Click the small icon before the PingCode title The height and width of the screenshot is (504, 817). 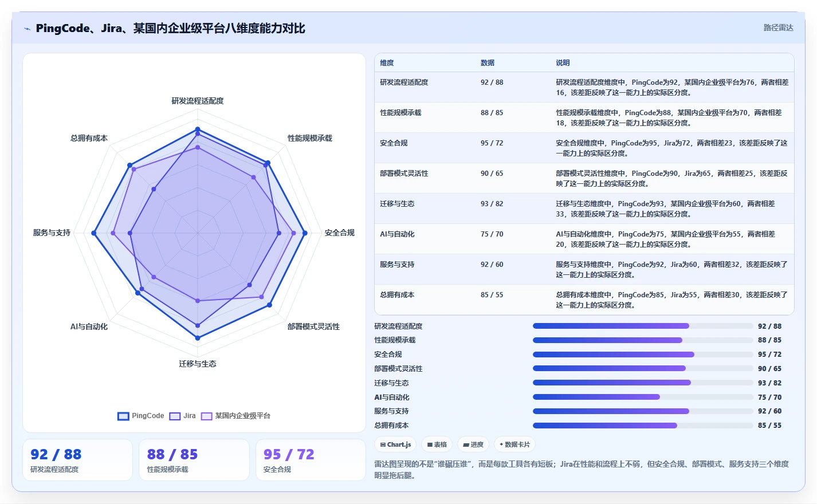(27, 29)
